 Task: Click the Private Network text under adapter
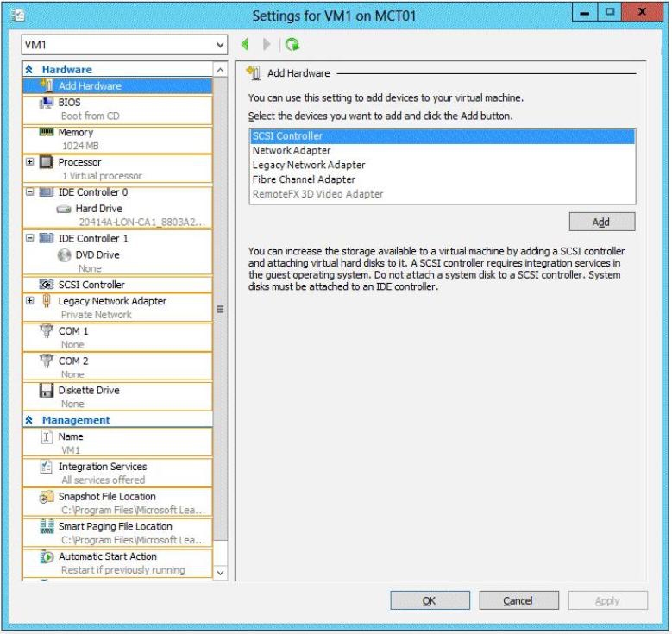click(x=97, y=315)
